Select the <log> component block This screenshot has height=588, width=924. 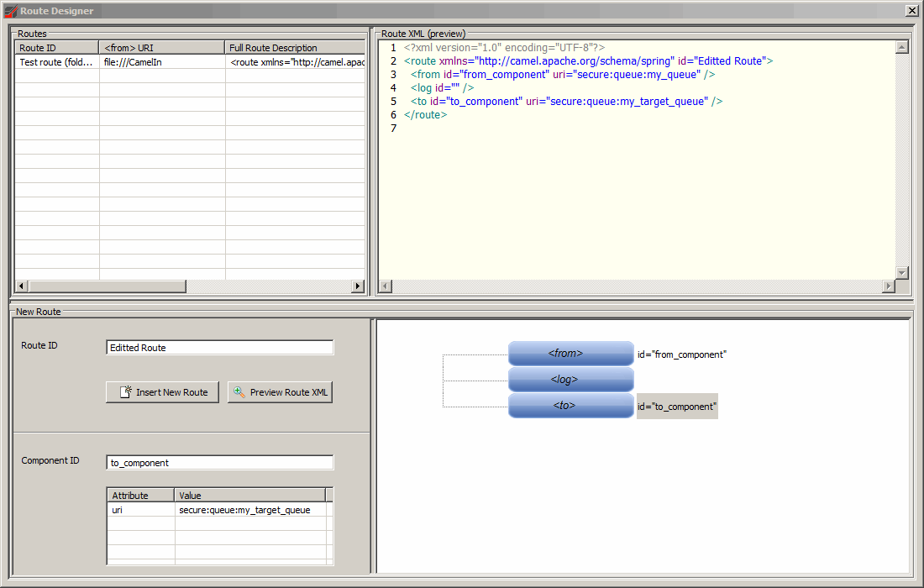click(570, 380)
